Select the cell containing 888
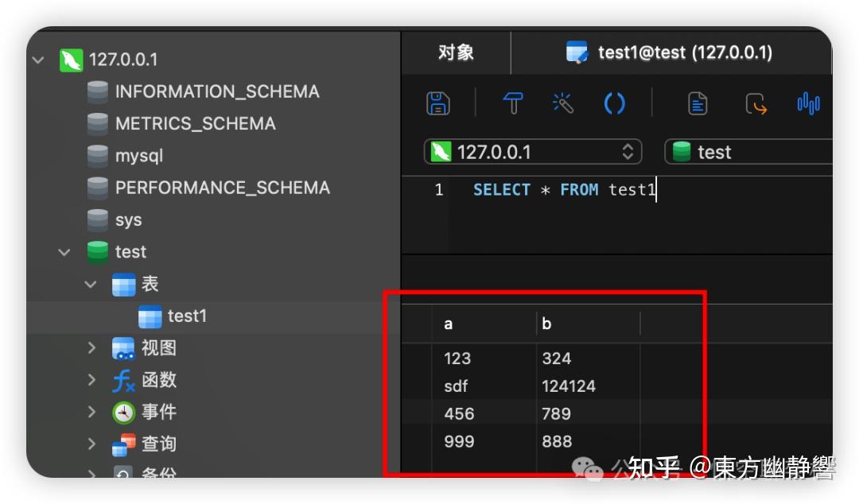Viewport: 859px width, 504px height. point(589,441)
